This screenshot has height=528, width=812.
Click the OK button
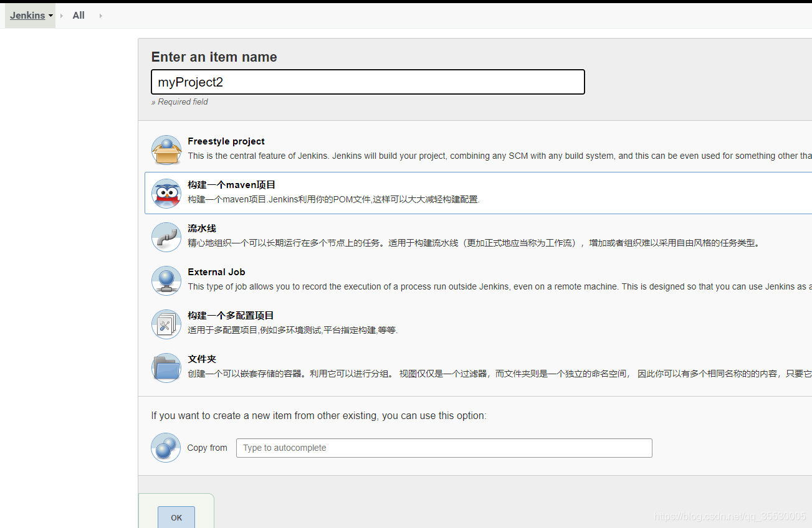click(x=176, y=517)
